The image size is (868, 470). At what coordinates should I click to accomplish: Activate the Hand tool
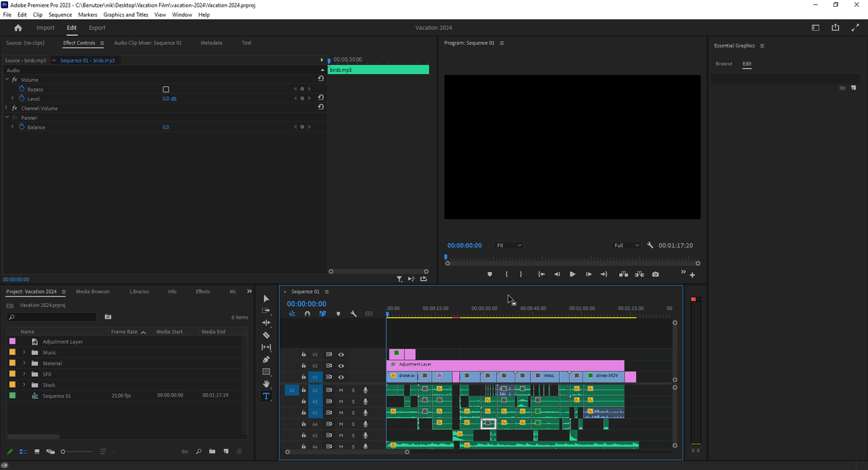click(266, 384)
